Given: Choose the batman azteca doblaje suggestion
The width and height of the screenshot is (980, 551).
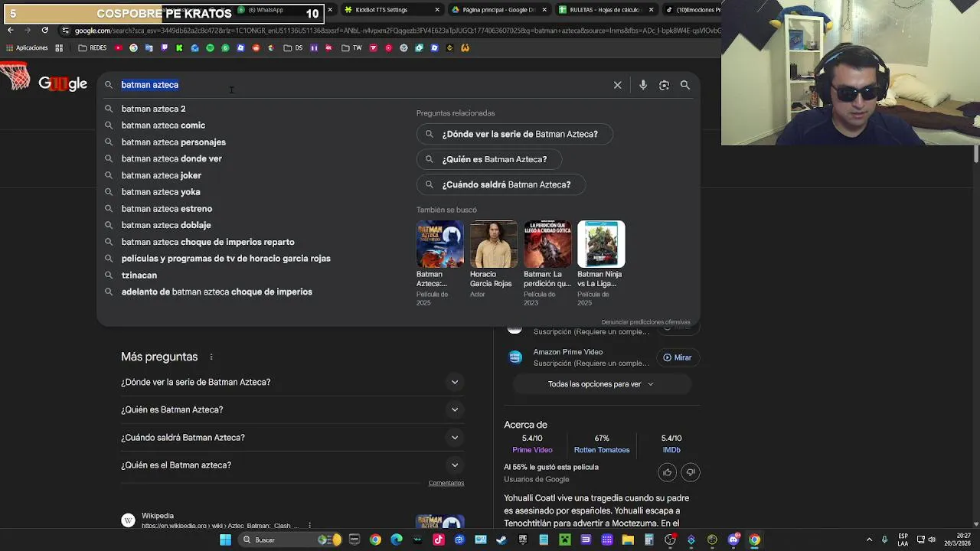Looking at the screenshot, I should 166,225.
